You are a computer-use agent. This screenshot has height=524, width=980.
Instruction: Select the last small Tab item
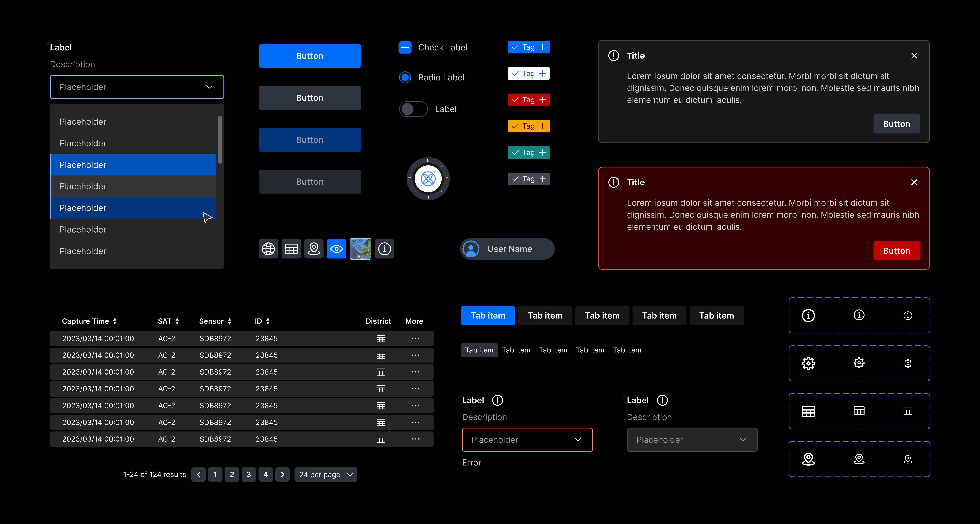(627, 350)
